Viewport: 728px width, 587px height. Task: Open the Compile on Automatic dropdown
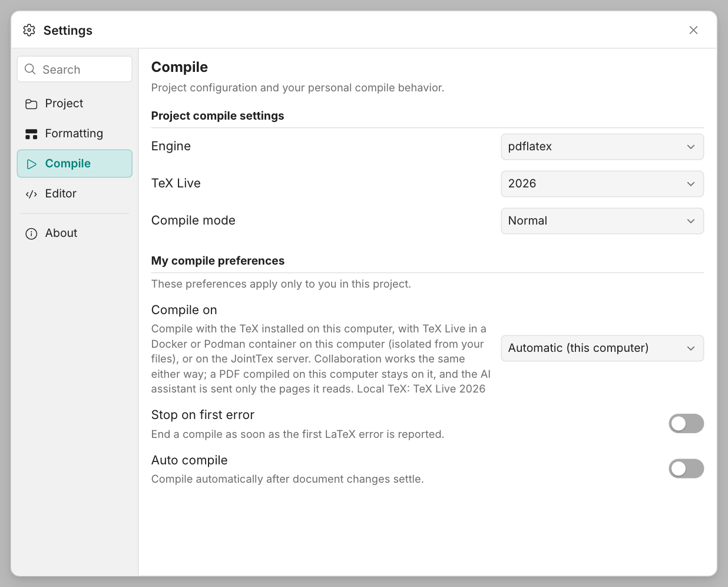click(602, 348)
